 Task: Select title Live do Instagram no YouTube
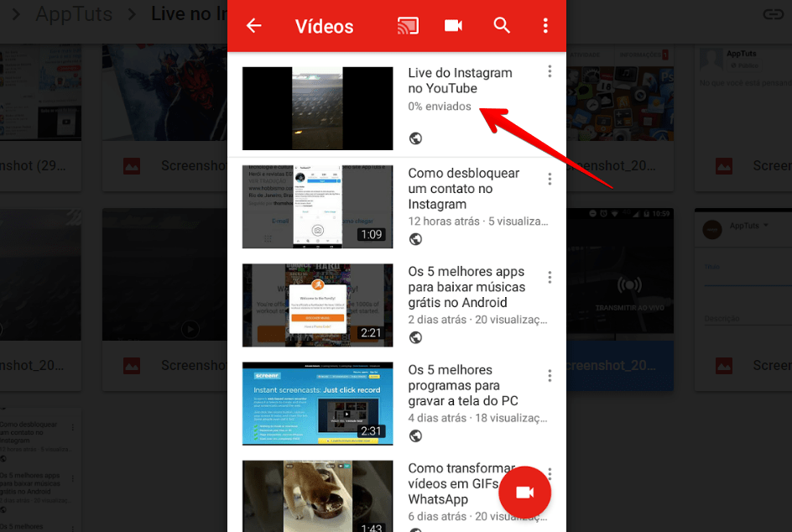[x=460, y=81]
